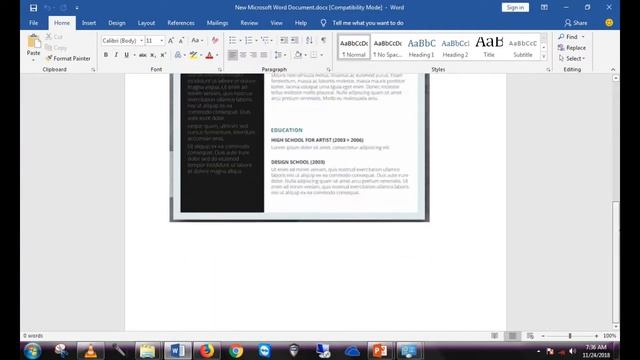Click the Share button

click(x=576, y=23)
